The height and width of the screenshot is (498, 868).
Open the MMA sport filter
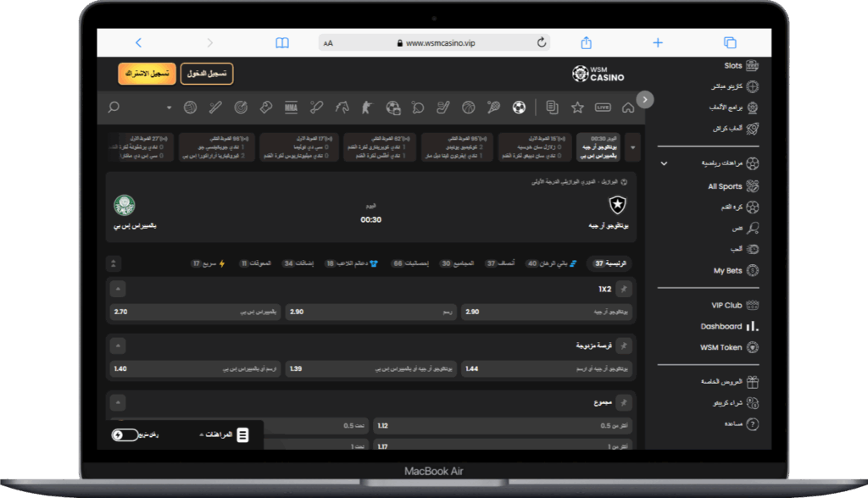[291, 108]
